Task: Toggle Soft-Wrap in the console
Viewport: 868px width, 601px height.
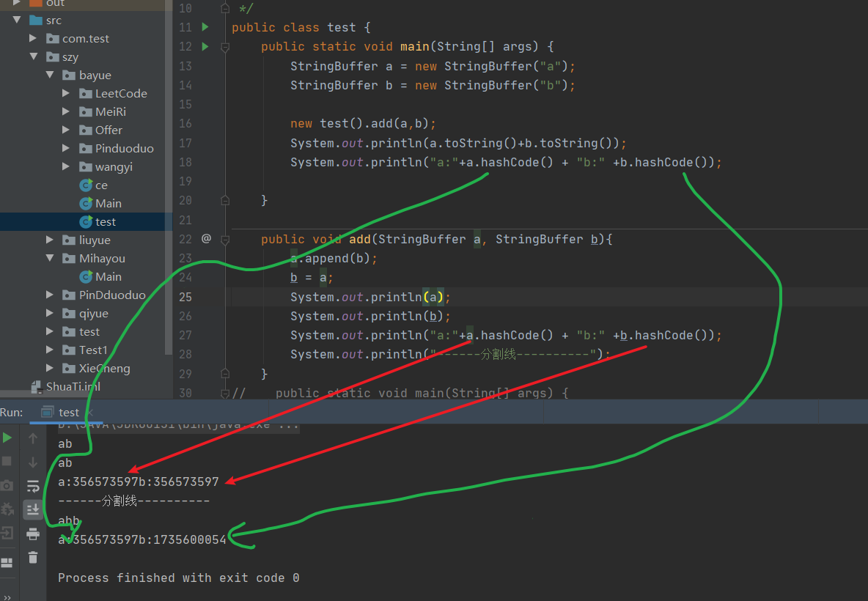Action: click(33, 486)
